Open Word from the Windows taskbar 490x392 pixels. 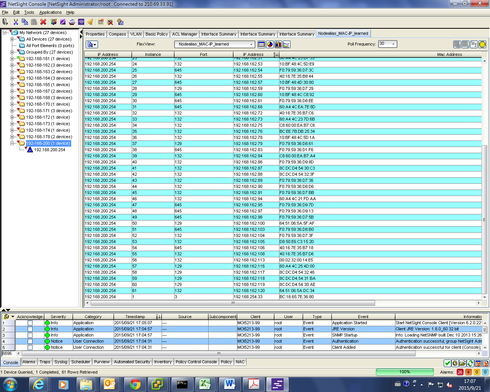click(229, 384)
